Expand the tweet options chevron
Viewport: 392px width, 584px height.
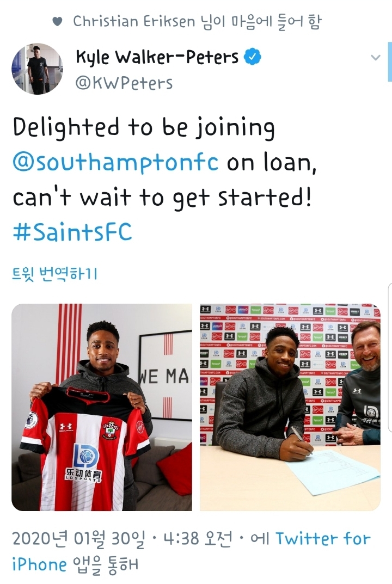376,58
